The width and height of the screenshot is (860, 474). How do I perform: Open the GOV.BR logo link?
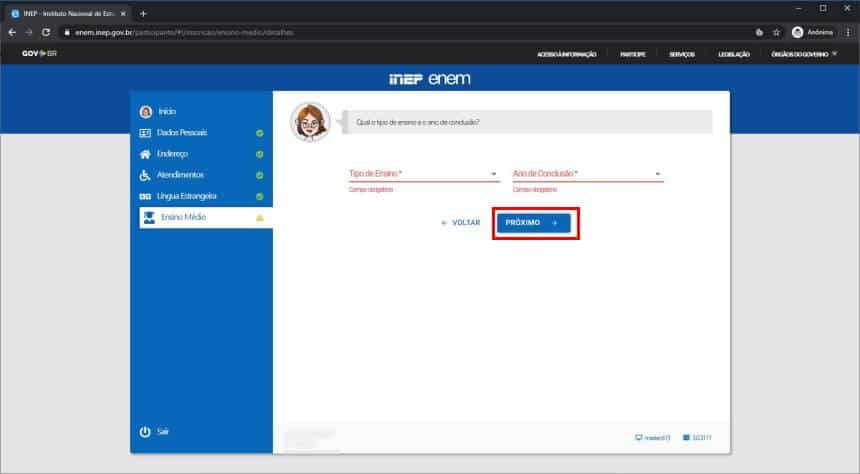coord(39,54)
